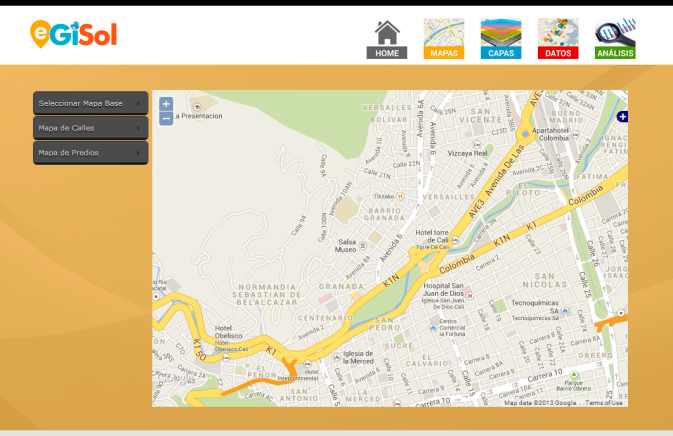Click the Salsa Museo marker icon
Screen dimensions: 673x436
click(x=363, y=245)
